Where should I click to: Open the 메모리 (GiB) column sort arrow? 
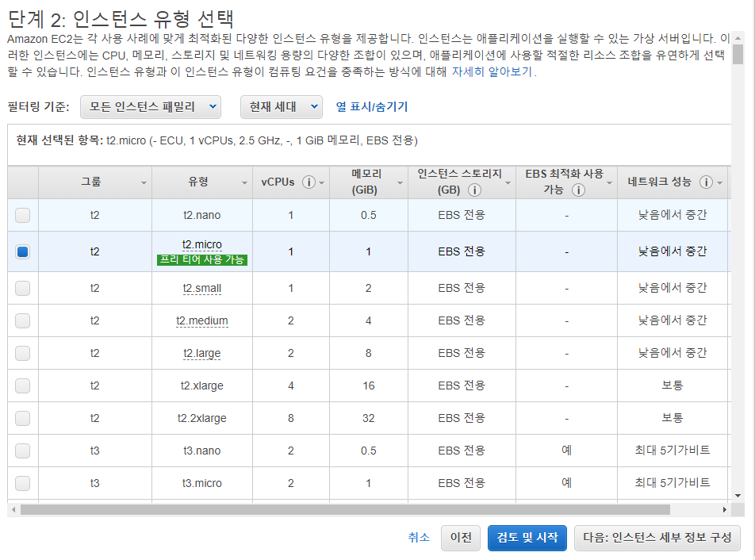click(400, 183)
